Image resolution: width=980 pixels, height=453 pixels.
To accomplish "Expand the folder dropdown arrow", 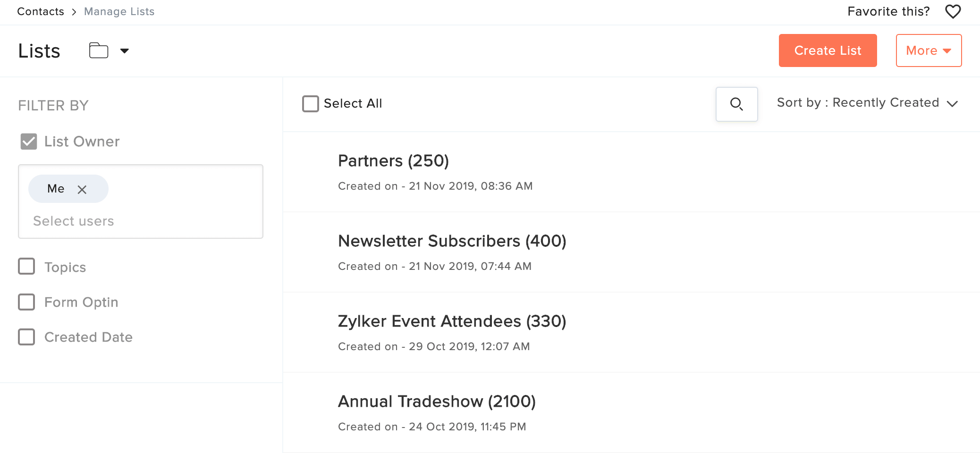I will tap(125, 51).
